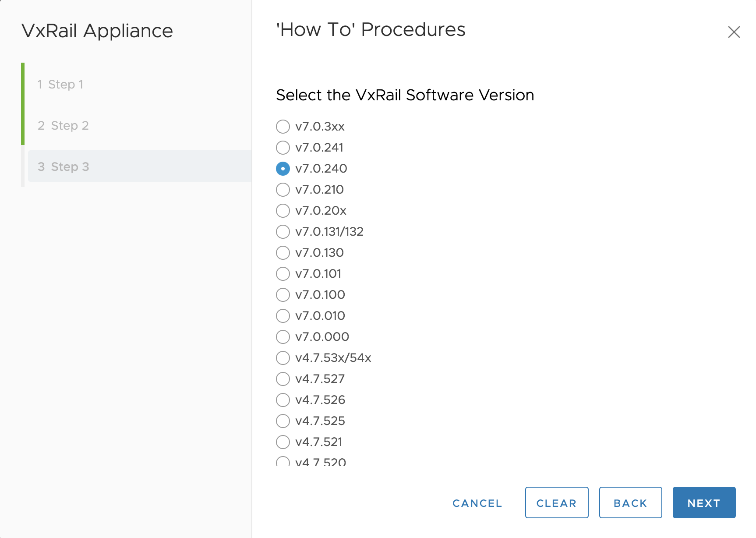Select the v7.0.101 radio button
Screen dimensions: 756x538
pos(283,274)
